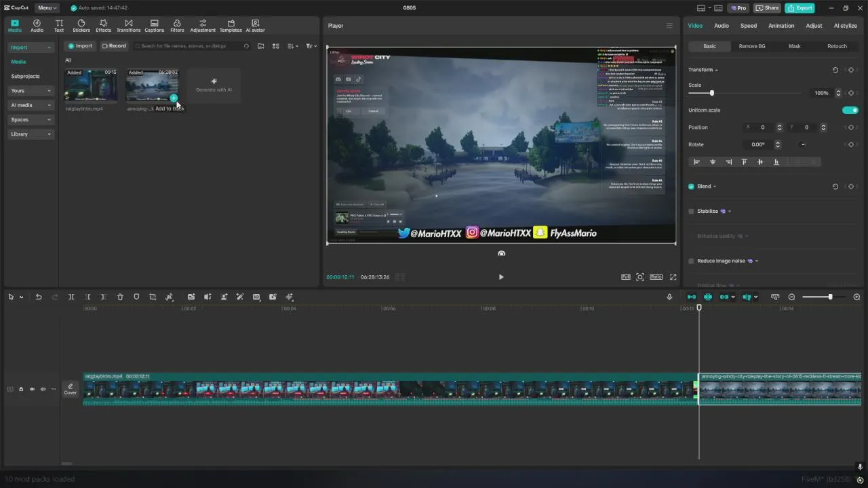The height and width of the screenshot is (488, 868).
Task: Click the Crop tool in timeline toolbar
Action: pos(153,297)
